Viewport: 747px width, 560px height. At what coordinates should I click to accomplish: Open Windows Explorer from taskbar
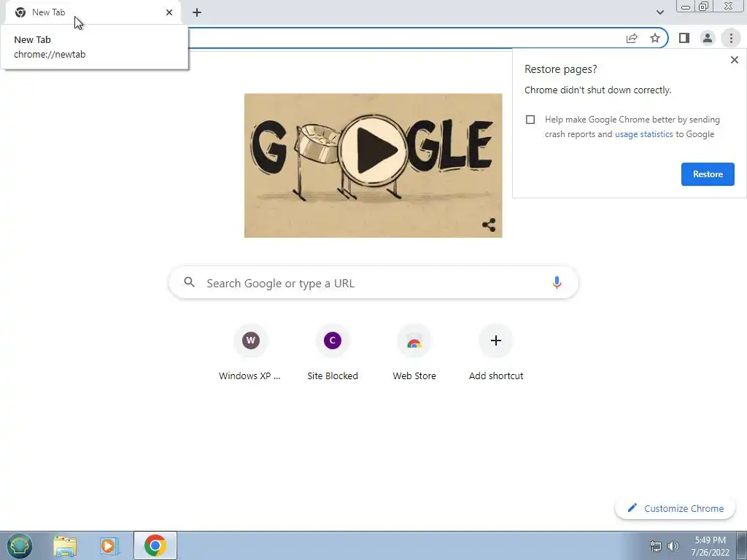pyautogui.click(x=65, y=545)
